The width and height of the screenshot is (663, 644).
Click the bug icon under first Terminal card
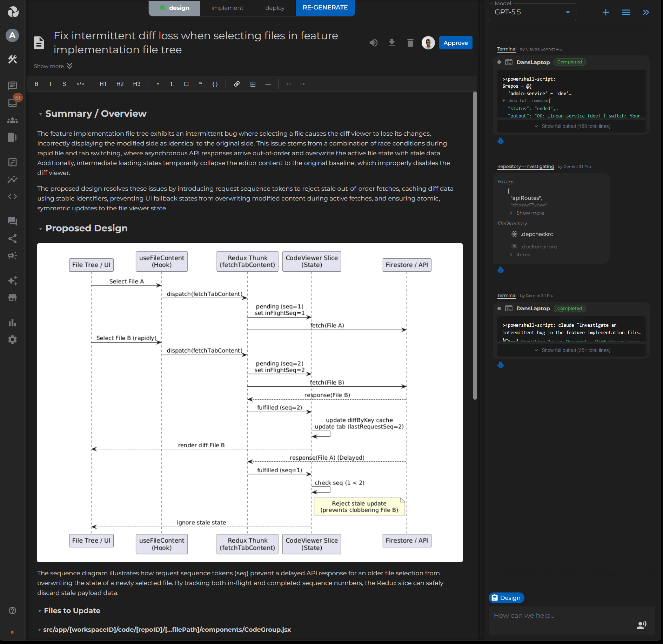point(501,141)
